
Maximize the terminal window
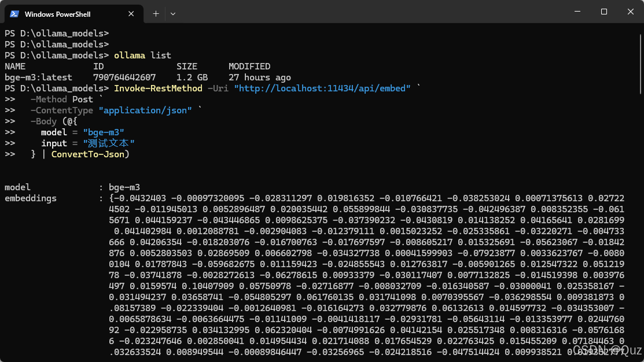(x=603, y=12)
